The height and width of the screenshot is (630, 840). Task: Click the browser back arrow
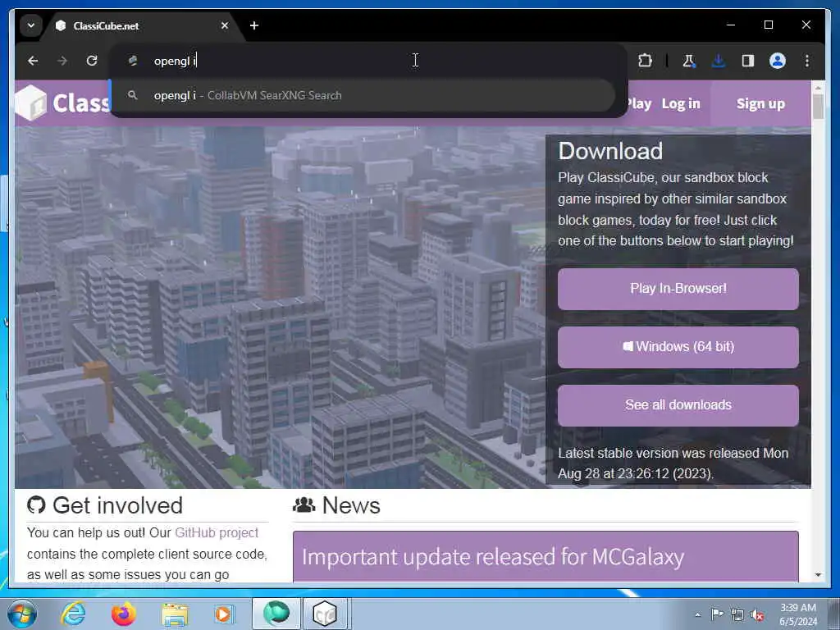point(33,61)
